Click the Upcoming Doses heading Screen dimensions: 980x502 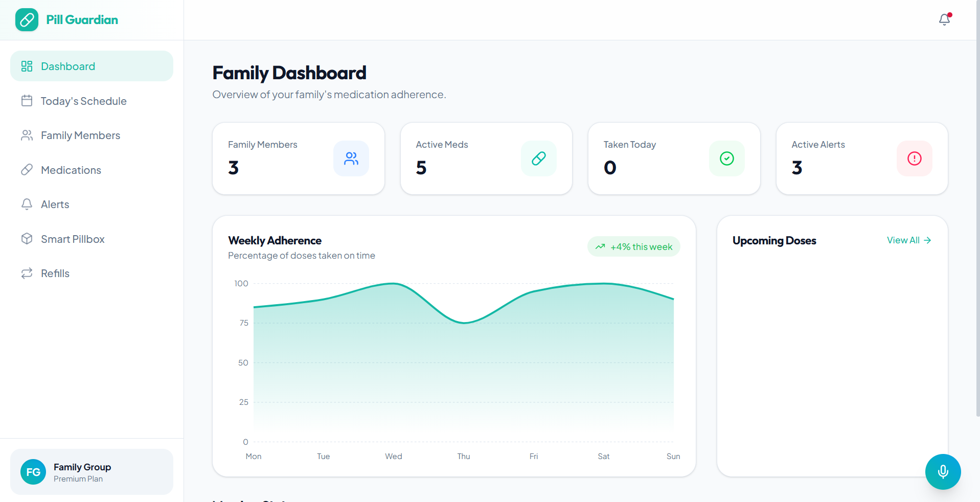click(x=774, y=241)
